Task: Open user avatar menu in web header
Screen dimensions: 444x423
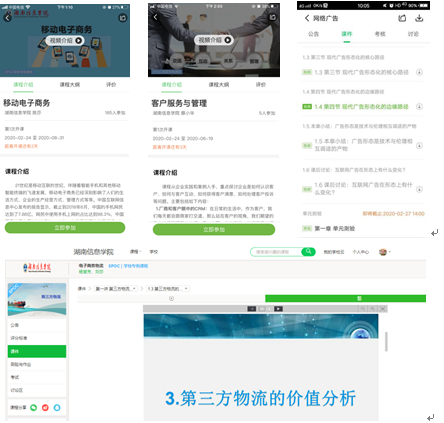Action: point(384,252)
